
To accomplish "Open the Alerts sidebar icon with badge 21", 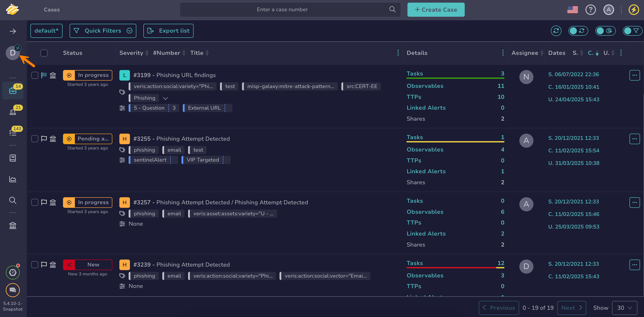I will [13, 112].
